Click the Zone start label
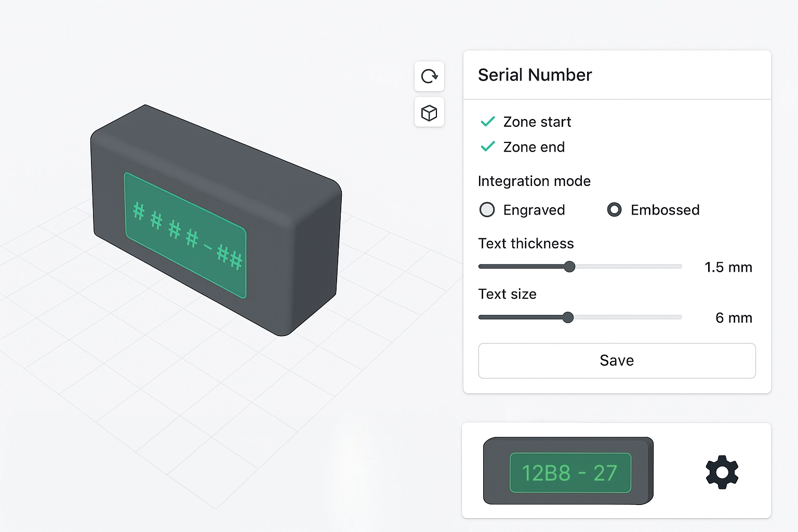 tap(537, 122)
